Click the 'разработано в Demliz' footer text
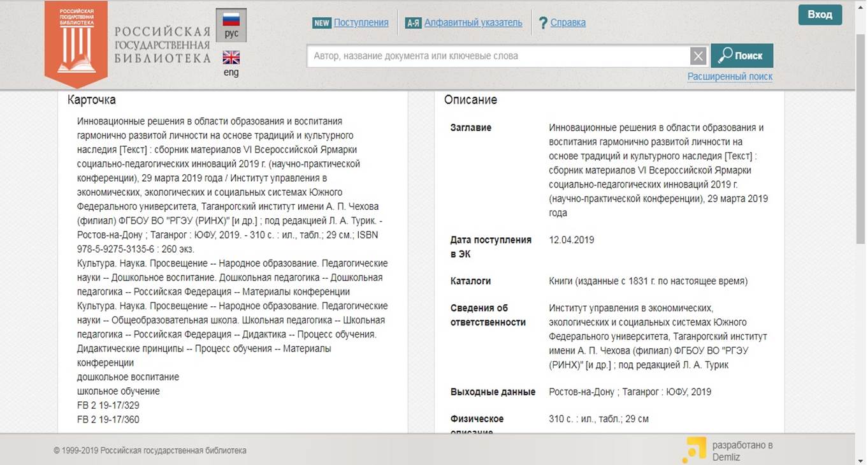The height and width of the screenshot is (465, 868). (x=742, y=451)
